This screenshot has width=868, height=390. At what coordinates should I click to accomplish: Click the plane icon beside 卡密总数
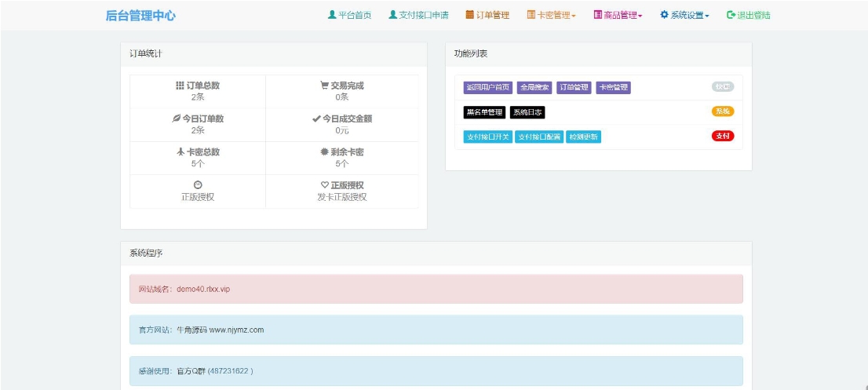pyautogui.click(x=180, y=152)
